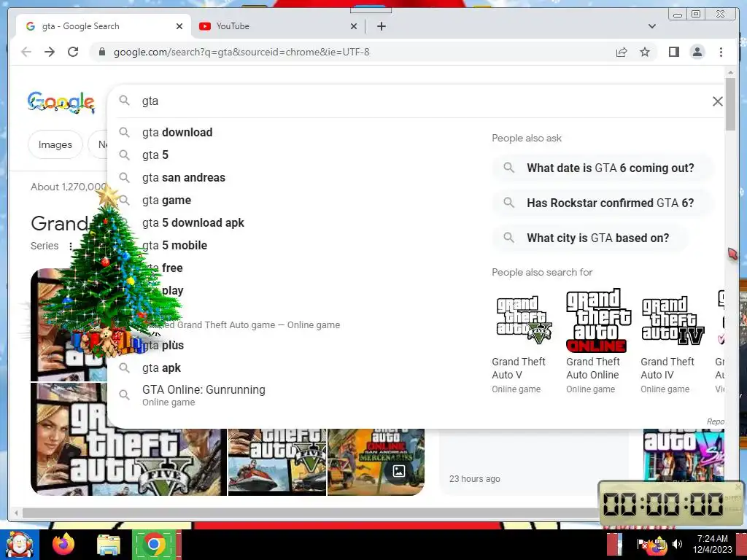The width and height of the screenshot is (747, 560).
Task: Click the browser back arrow
Action: click(x=26, y=52)
